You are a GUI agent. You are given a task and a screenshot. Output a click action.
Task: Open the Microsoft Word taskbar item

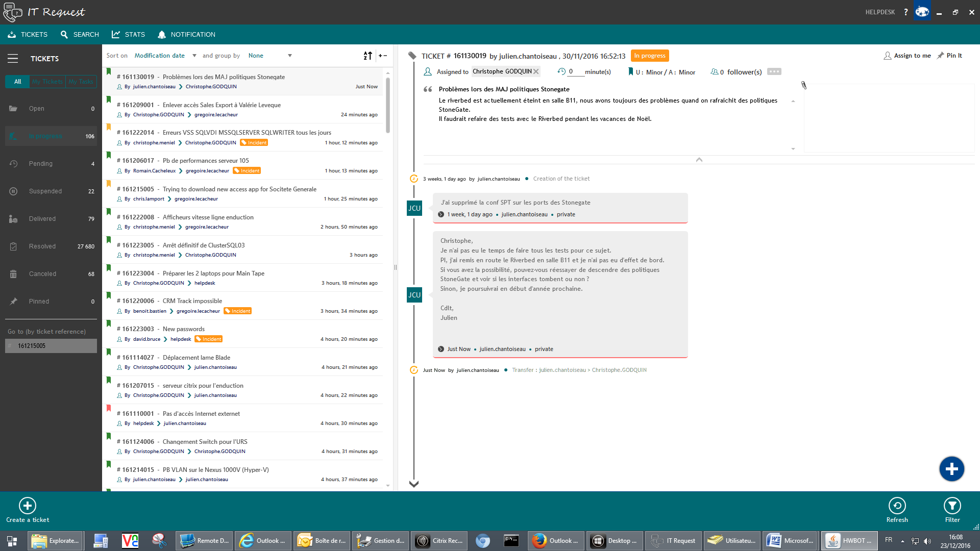coord(790,541)
